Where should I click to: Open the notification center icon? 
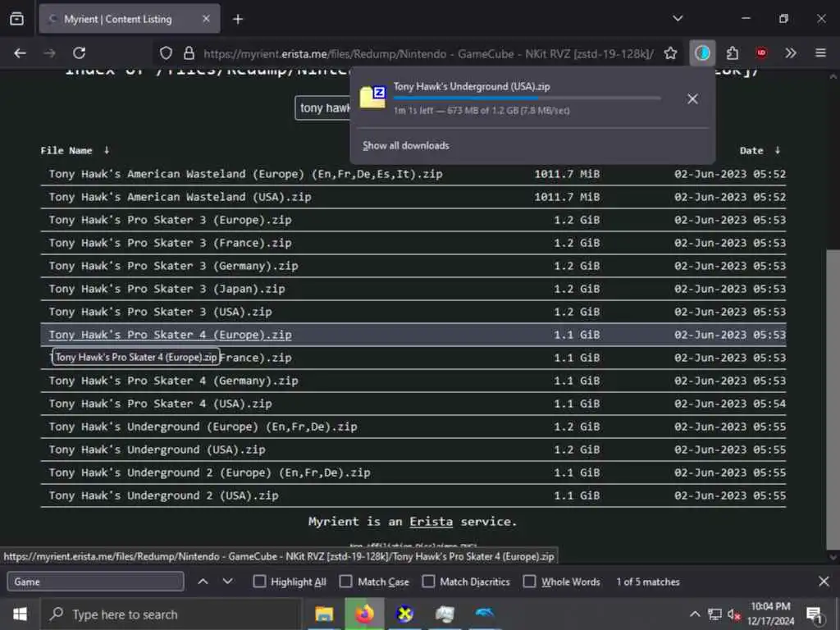click(815, 615)
